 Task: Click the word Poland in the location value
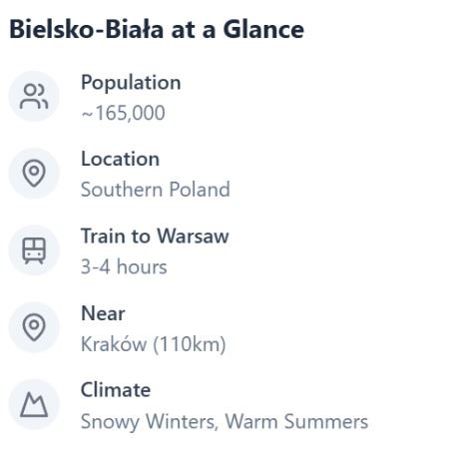click(200, 190)
